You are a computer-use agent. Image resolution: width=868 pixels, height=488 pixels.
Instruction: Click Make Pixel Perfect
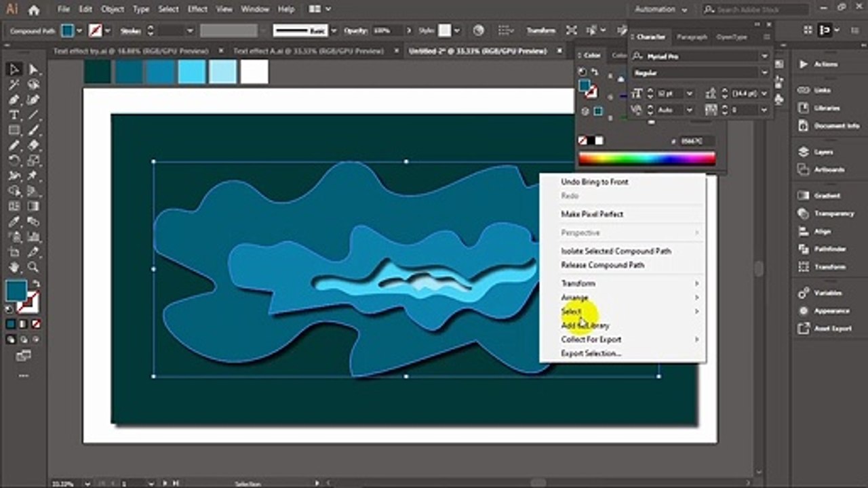point(592,214)
